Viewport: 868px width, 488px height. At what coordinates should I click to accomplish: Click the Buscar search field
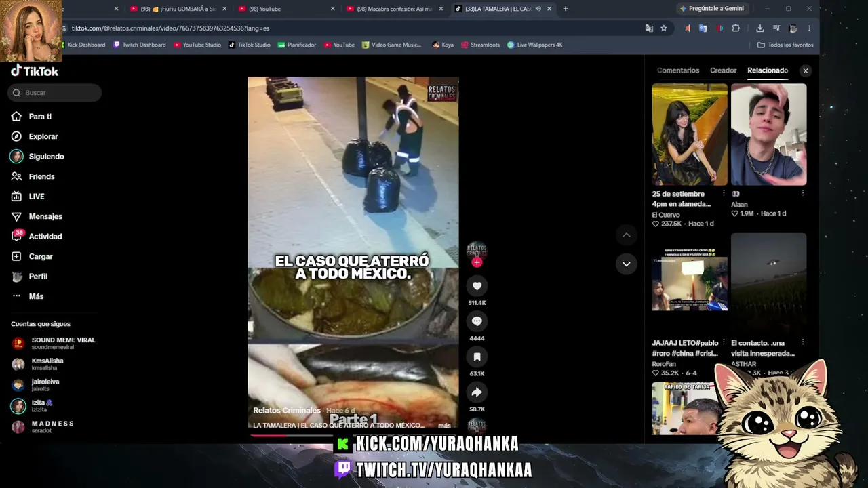pos(55,93)
